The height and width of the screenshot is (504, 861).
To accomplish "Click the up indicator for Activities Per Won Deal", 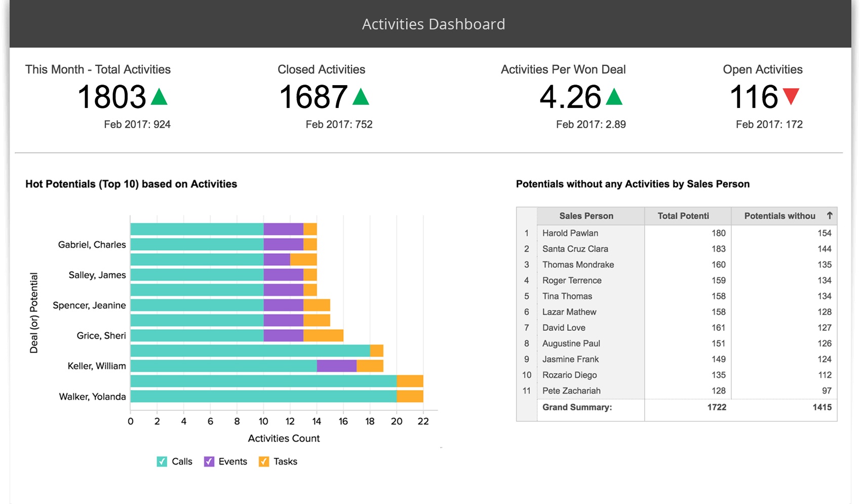I will (x=614, y=95).
